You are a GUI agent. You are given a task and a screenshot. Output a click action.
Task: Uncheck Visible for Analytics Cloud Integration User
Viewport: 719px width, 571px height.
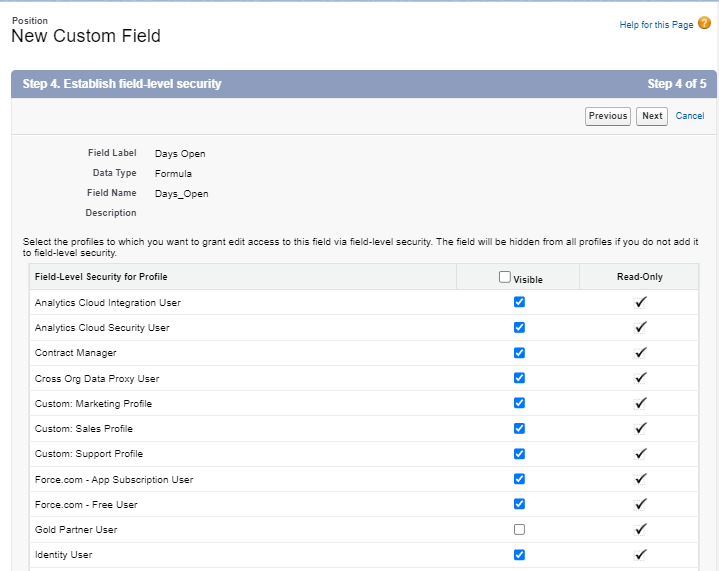pyautogui.click(x=519, y=302)
